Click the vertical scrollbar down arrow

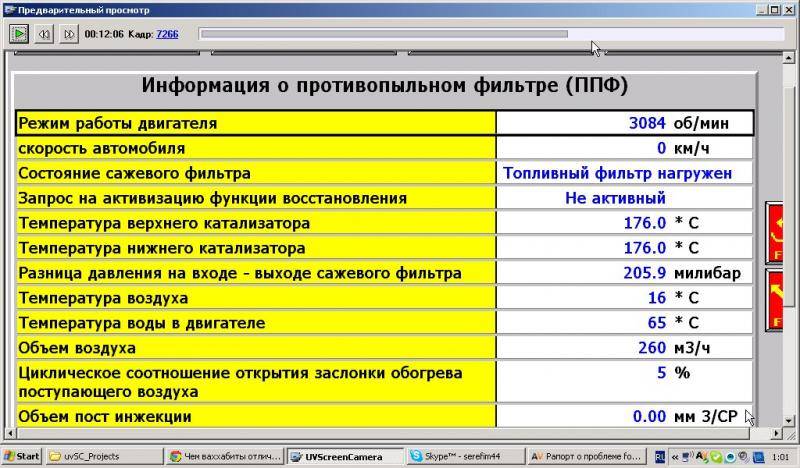(x=789, y=421)
